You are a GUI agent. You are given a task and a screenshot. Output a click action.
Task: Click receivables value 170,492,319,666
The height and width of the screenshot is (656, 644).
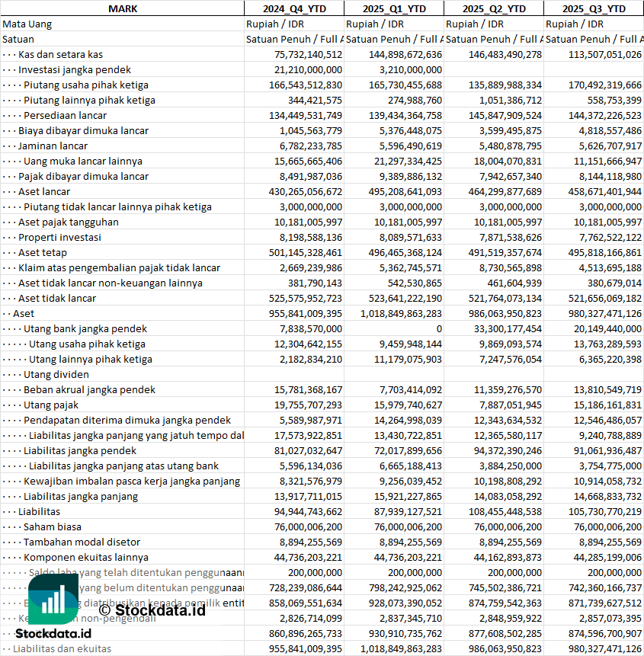[604, 85]
